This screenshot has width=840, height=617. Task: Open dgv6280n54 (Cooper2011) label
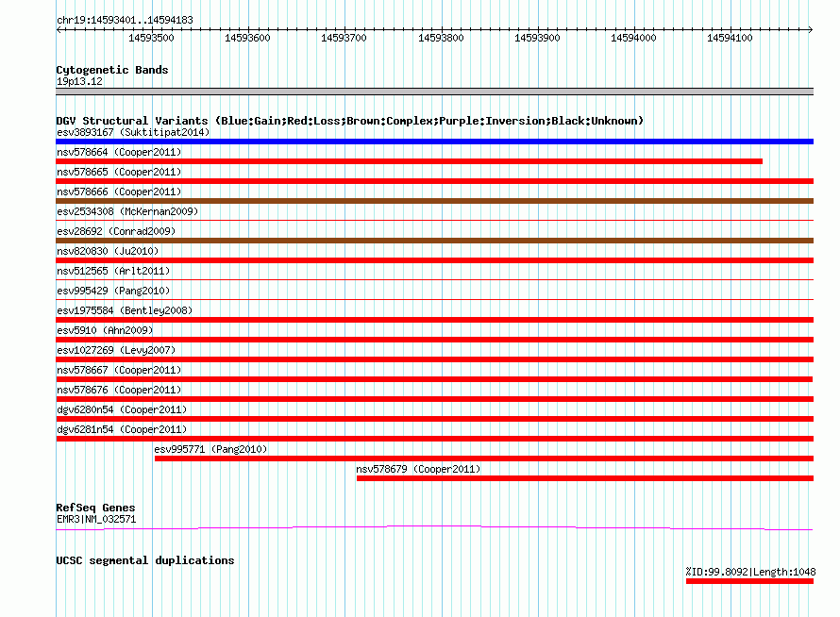coord(122,409)
